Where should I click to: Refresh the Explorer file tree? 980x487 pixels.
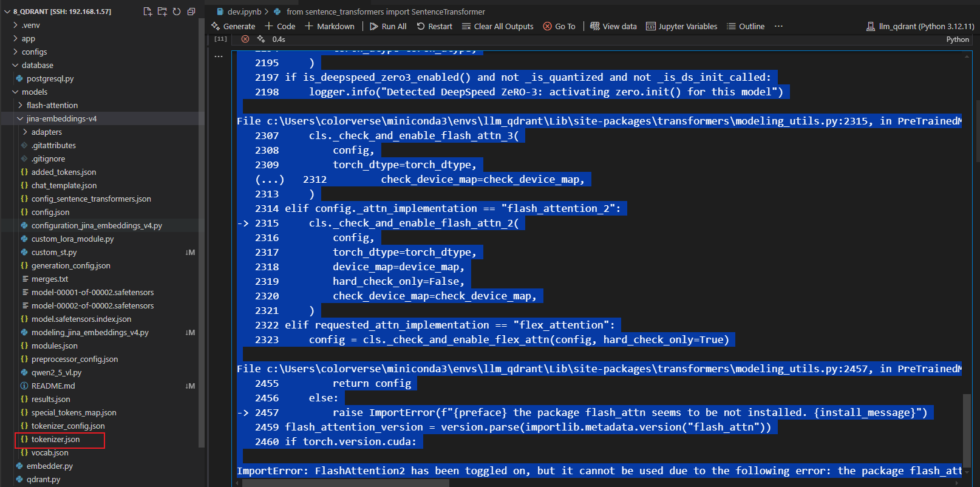[x=177, y=12]
